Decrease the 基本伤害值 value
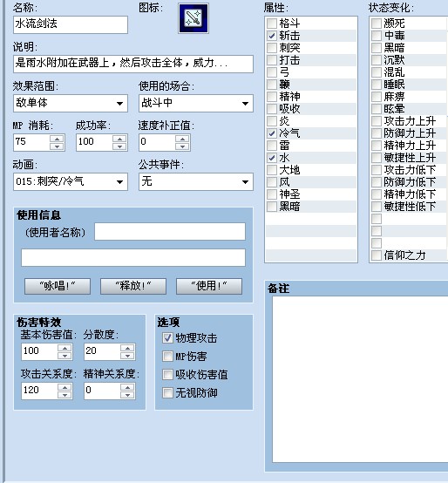The image size is (448, 483). 65,356
